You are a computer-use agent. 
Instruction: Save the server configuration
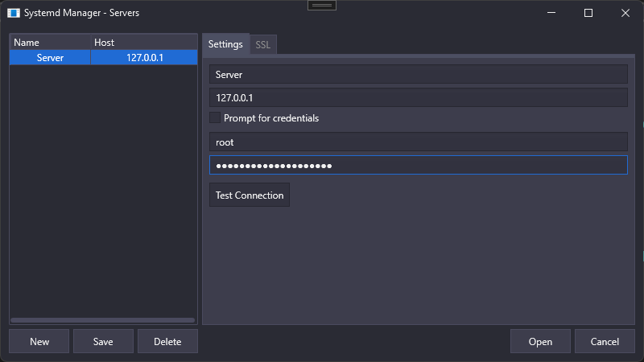pyautogui.click(x=103, y=341)
